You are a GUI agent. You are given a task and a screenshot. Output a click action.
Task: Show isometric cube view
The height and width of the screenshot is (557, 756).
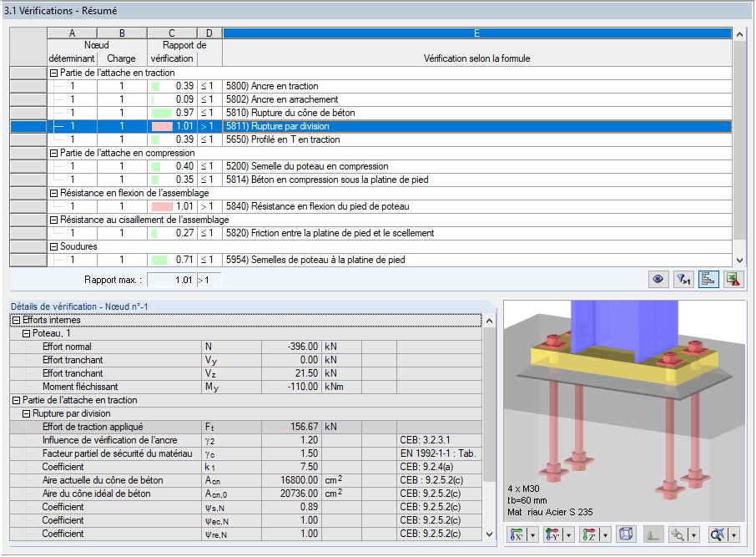point(626,534)
